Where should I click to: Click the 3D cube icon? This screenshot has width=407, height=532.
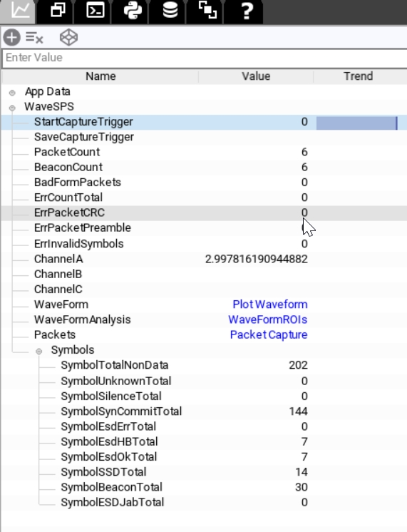click(69, 37)
